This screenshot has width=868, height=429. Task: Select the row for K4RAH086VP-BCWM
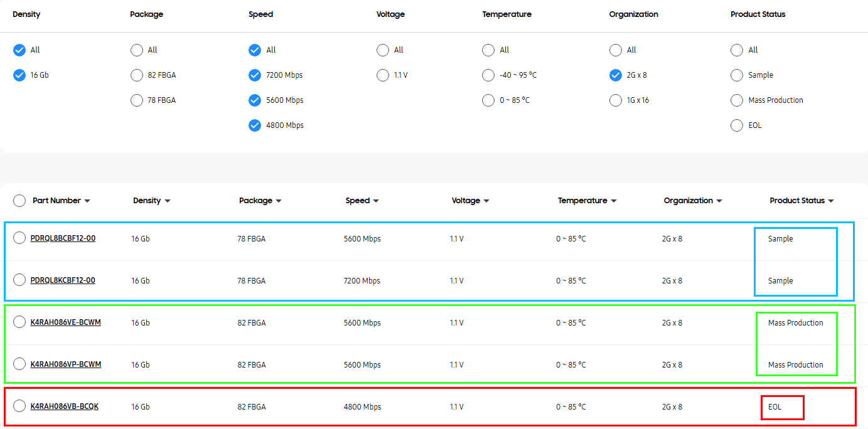click(x=19, y=364)
